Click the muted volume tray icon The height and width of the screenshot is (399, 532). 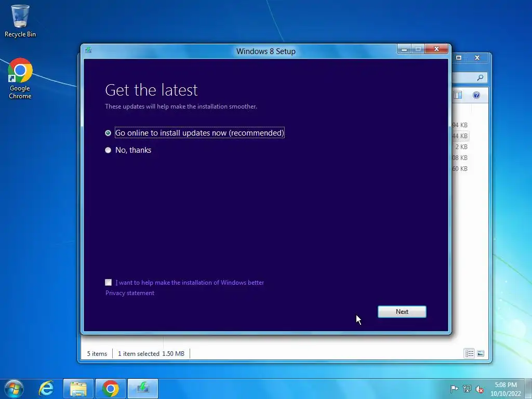480,389
